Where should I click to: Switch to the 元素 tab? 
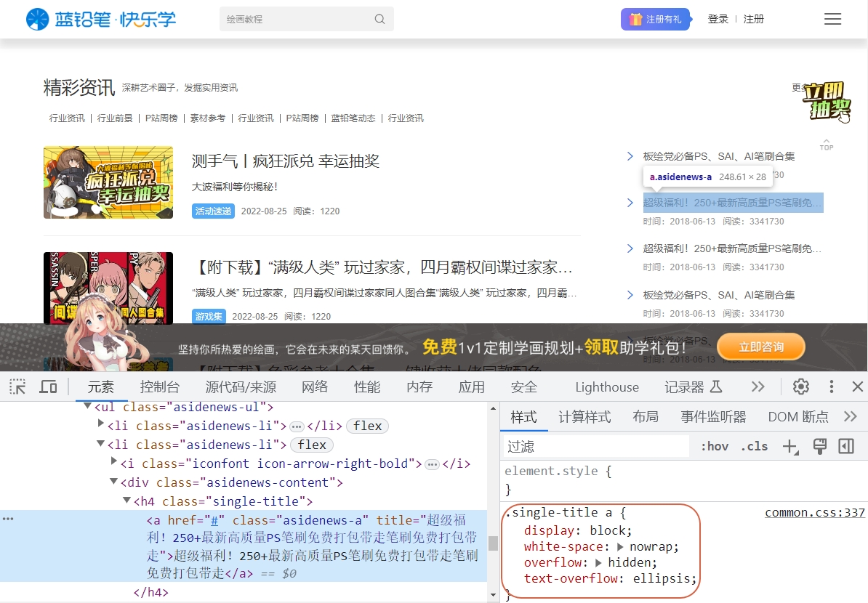(x=101, y=387)
